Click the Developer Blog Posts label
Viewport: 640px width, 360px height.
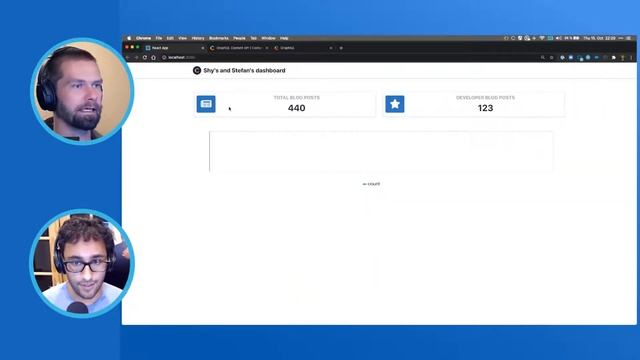click(x=485, y=98)
